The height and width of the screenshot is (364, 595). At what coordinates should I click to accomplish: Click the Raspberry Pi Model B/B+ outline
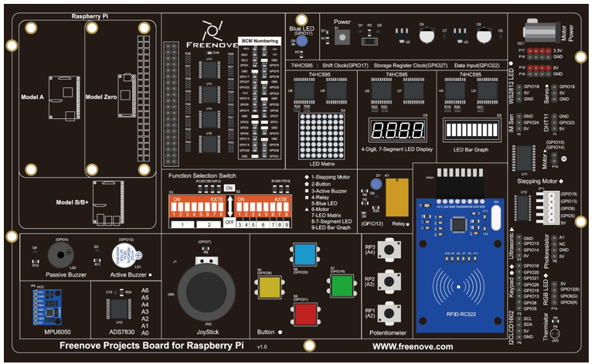(x=108, y=202)
